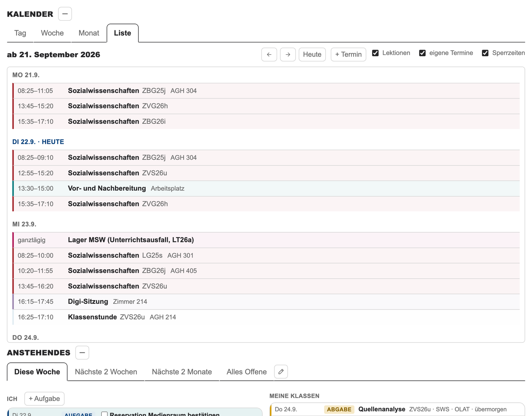The height and width of the screenshot is (416, 532).
Task: Collapse the Kalender section
Action: (65, 14)
